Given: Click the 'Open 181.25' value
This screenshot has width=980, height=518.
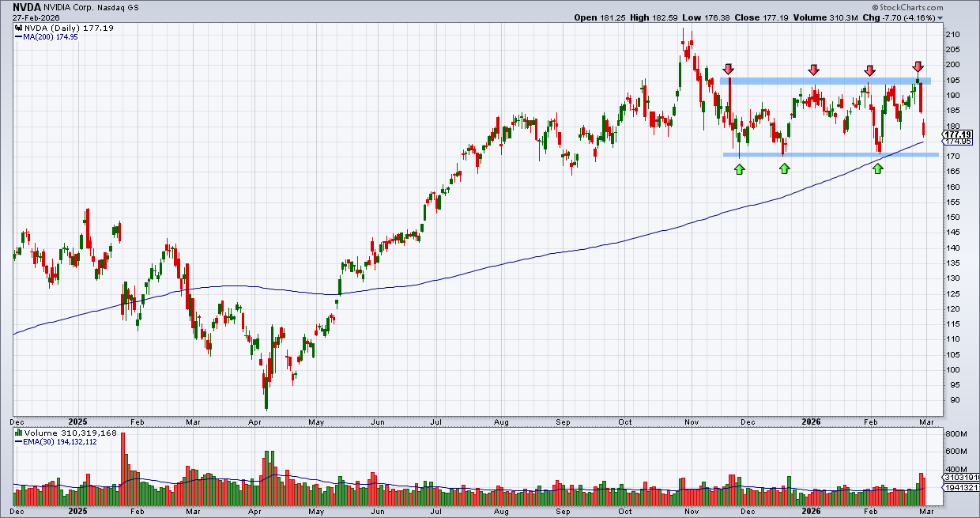Looking at the screenshot, I should 601,17.
